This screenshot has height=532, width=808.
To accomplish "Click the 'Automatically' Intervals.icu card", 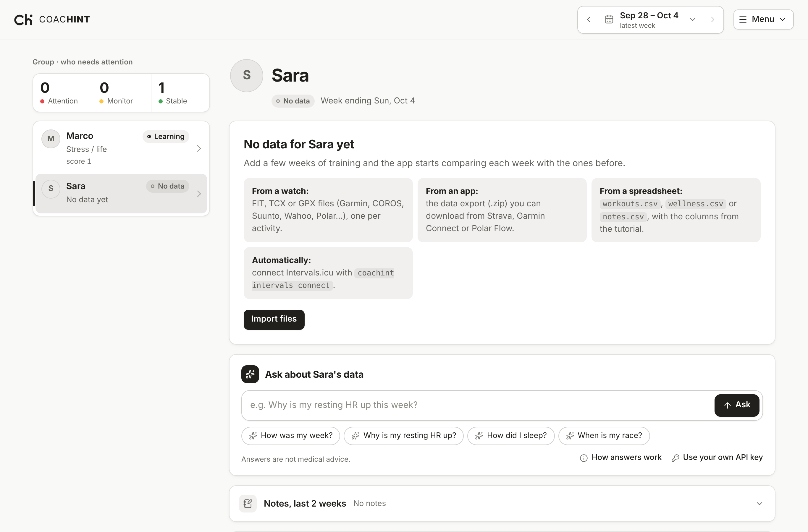I will point(328,273).
